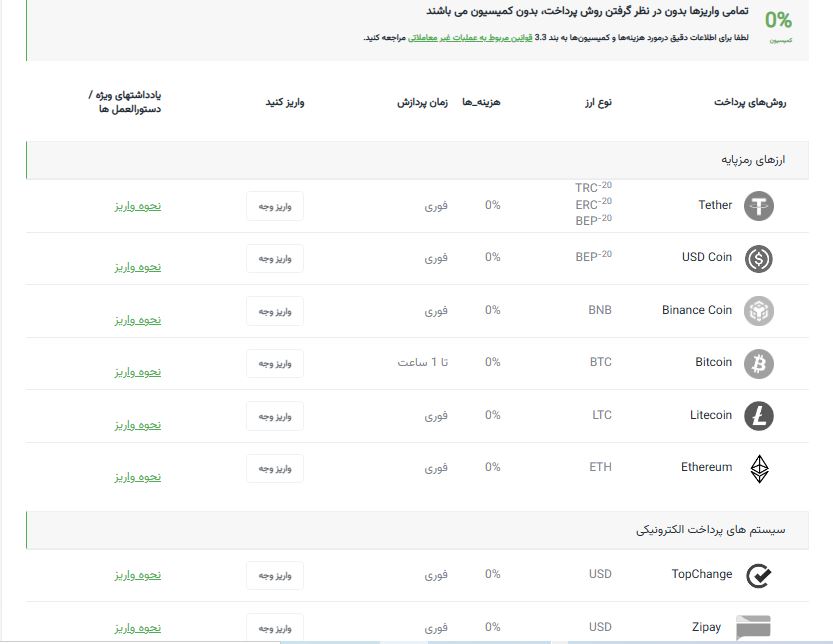This screenshot has height=644, width=833.
Task: Click the 'روش‌های پرداخت' column header
Action: point(750,102)
